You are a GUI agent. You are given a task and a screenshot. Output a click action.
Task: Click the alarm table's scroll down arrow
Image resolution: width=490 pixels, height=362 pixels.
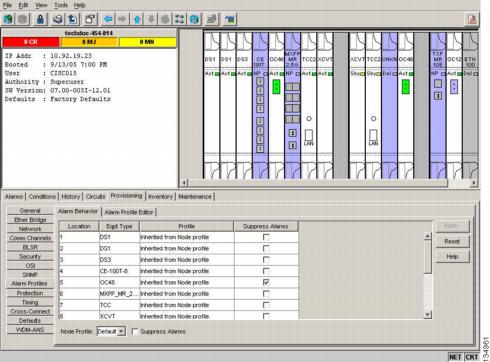point(427,314)
